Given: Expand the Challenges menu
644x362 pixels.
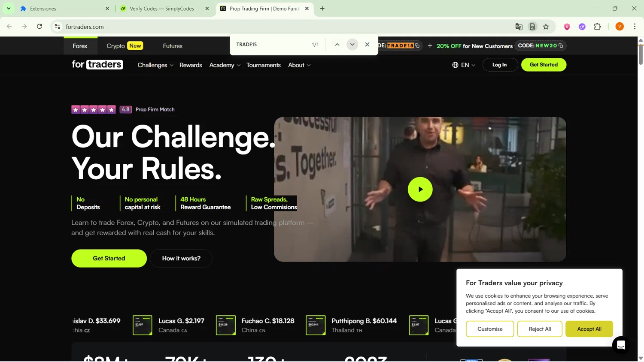Looking at the screenshot, I should [155, 65].
